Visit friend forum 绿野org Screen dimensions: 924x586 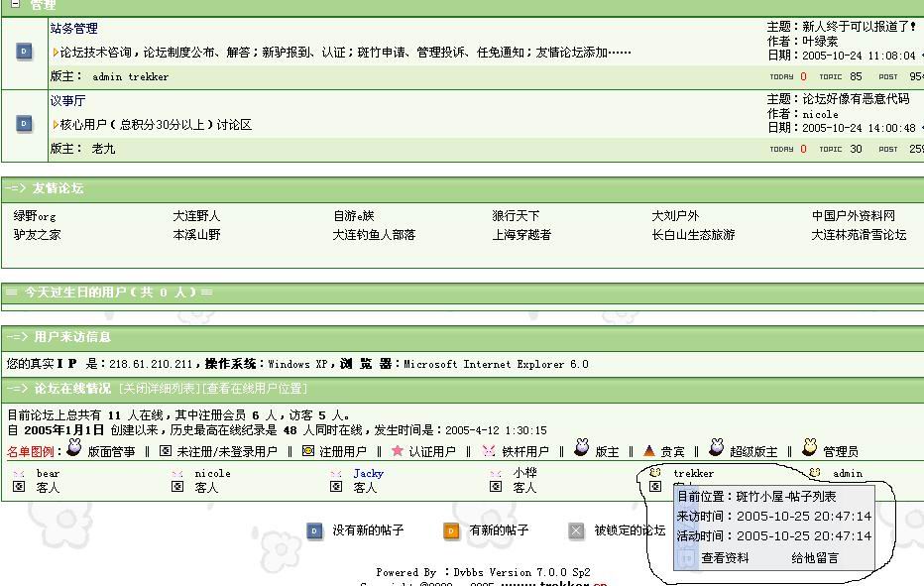[x=35, y=216]
